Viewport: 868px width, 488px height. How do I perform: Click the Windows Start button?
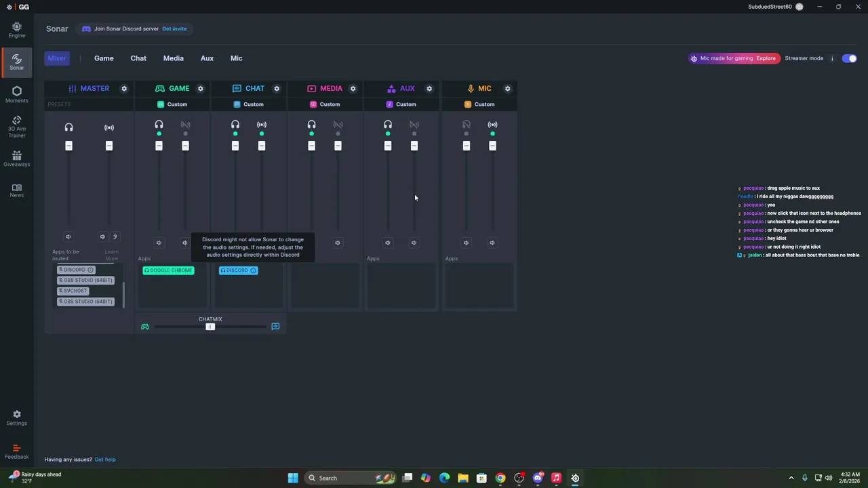pyautogui.click(x=293, y=478)
